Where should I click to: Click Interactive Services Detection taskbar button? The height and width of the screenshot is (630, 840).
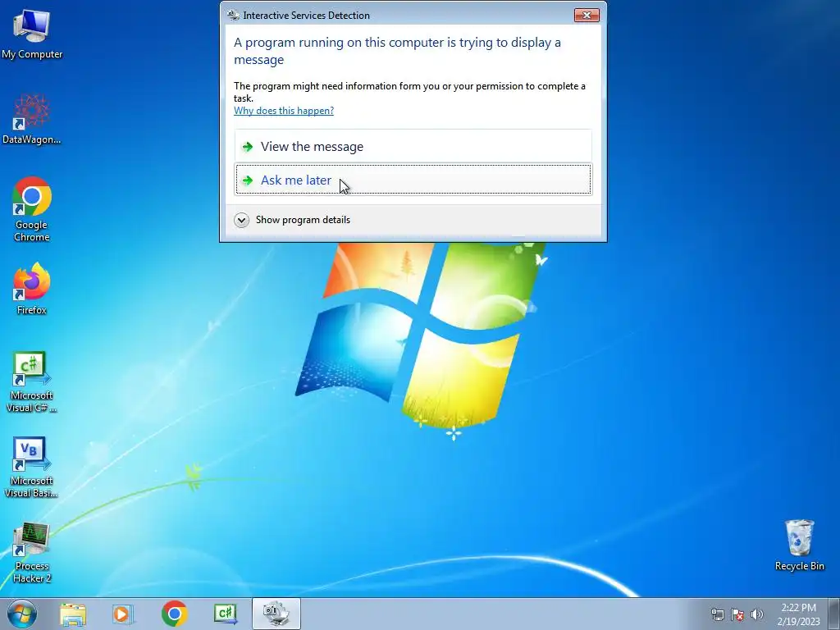276,614
